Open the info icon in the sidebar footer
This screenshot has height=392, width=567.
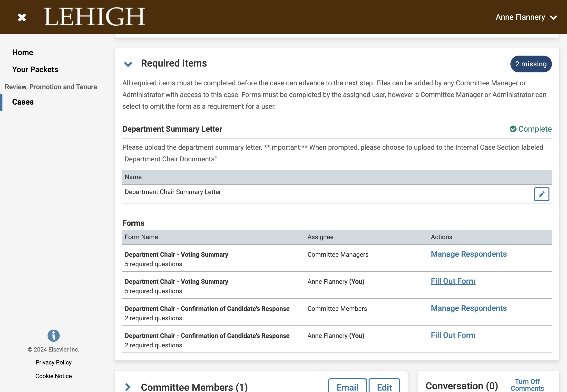(x=54, y=335)
